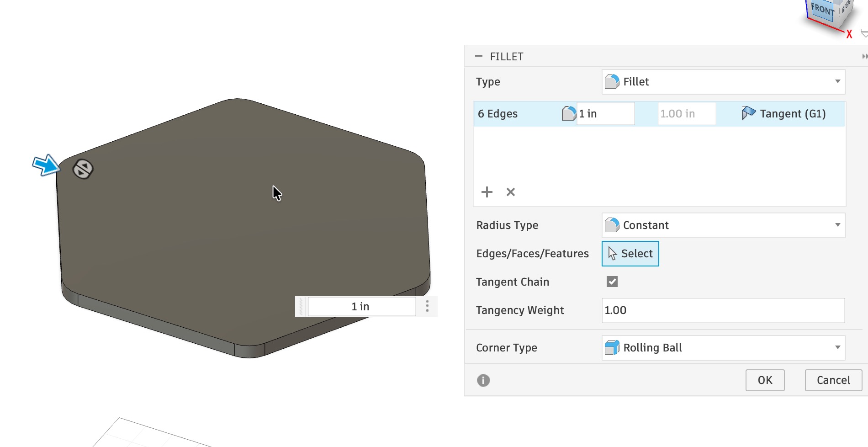Viewport: 868px width, 447px height.
Task: Edit the Tangency Weight value field
Action: [x=723, y=310]
